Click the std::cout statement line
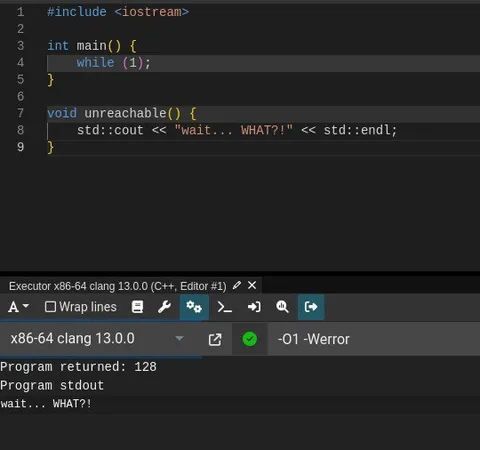This screenshot has height=450, width=480. [x=237, y=130]
